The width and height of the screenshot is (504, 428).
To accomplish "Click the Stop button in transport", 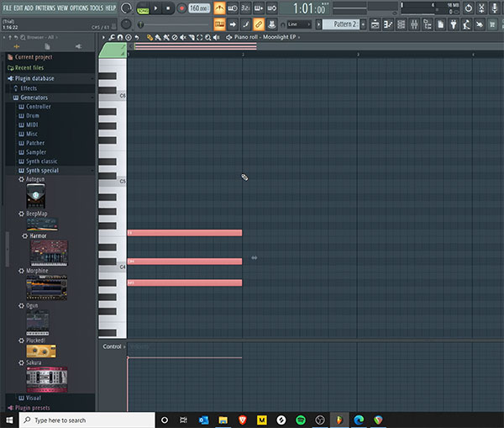I will [x=168, y=8].
